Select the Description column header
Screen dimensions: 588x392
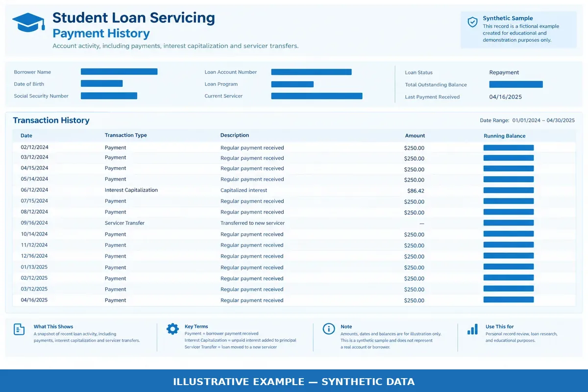235,135
